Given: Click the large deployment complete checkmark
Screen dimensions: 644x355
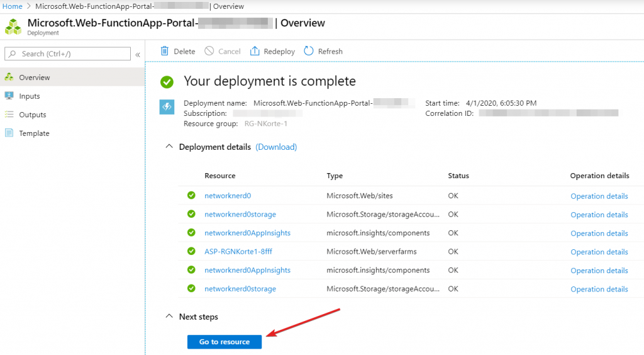Looking at the screenshot, I should [x=167, y=82].
